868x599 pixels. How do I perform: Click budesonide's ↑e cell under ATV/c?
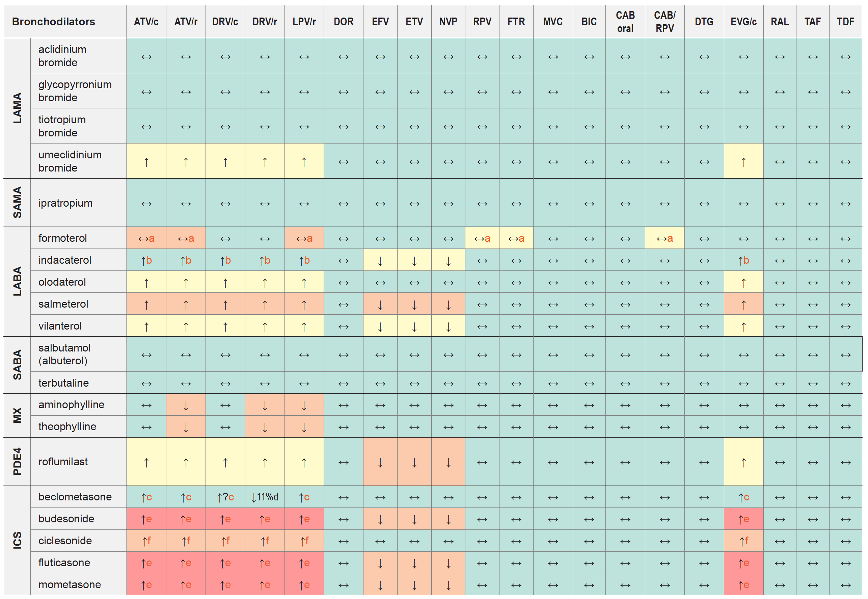[146, 519]
